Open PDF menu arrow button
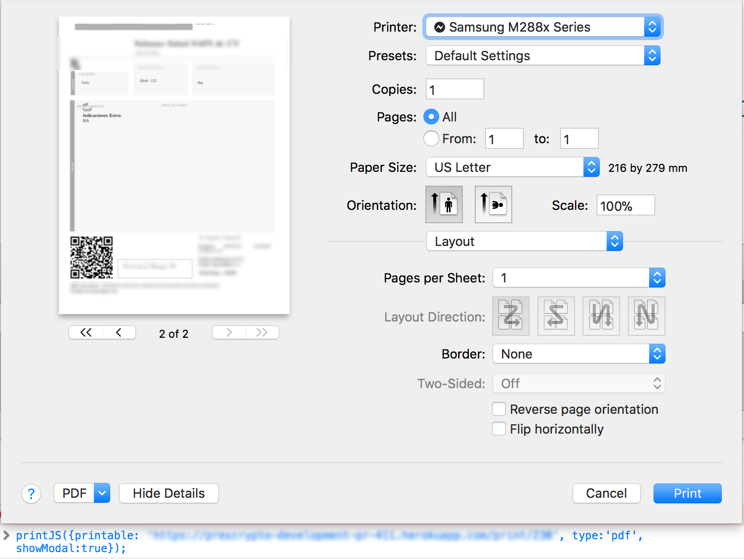 102,493
